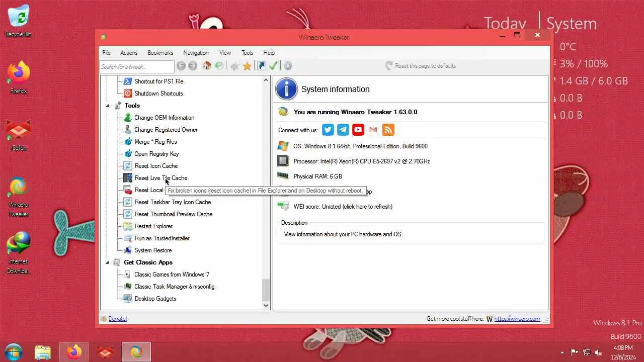Click the tree scrollbar up arrow
The width and height of the screenshot is (644, 362).
pos(266,80)
